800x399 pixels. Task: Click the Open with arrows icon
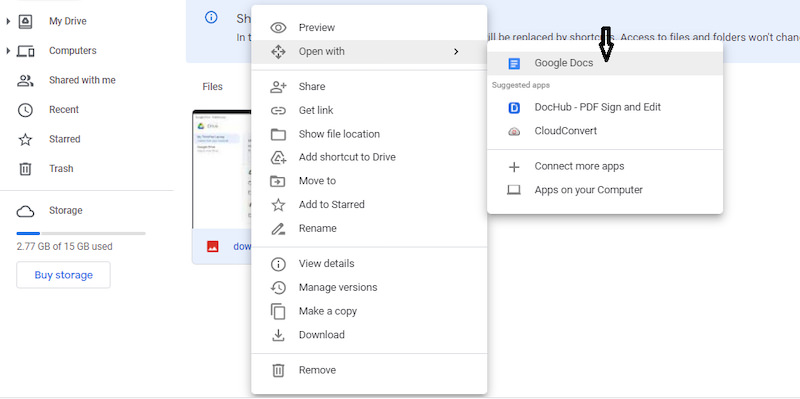278,52
